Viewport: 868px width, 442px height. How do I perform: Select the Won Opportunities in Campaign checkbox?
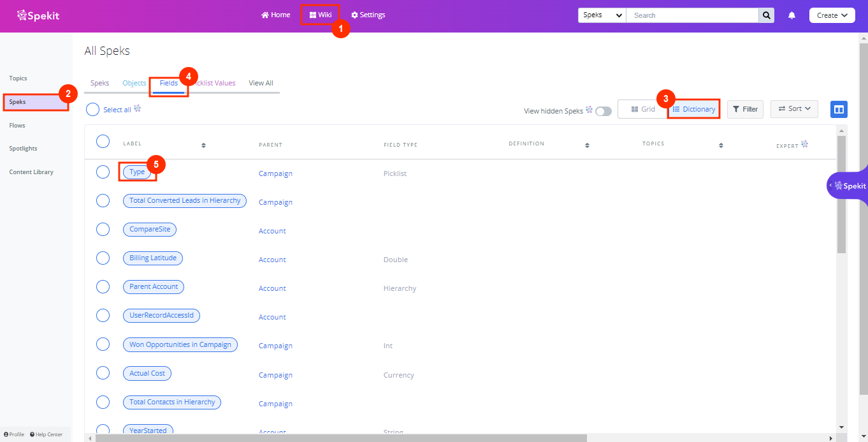103,344
